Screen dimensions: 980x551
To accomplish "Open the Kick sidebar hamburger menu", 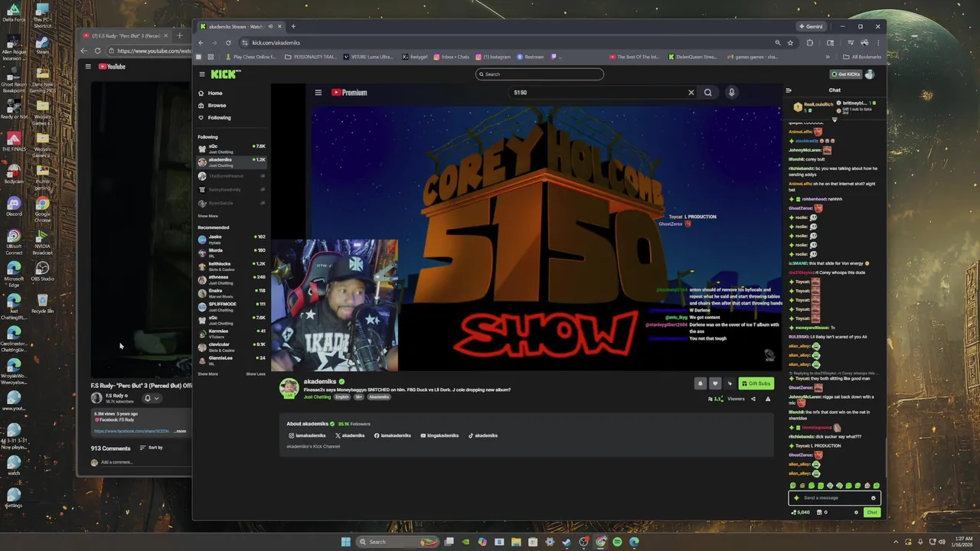I will click(202, 74).
